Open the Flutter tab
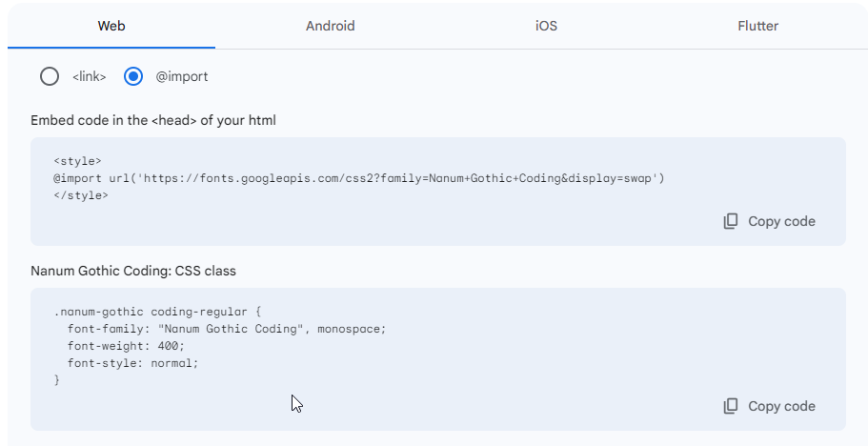 coord(757,26)
